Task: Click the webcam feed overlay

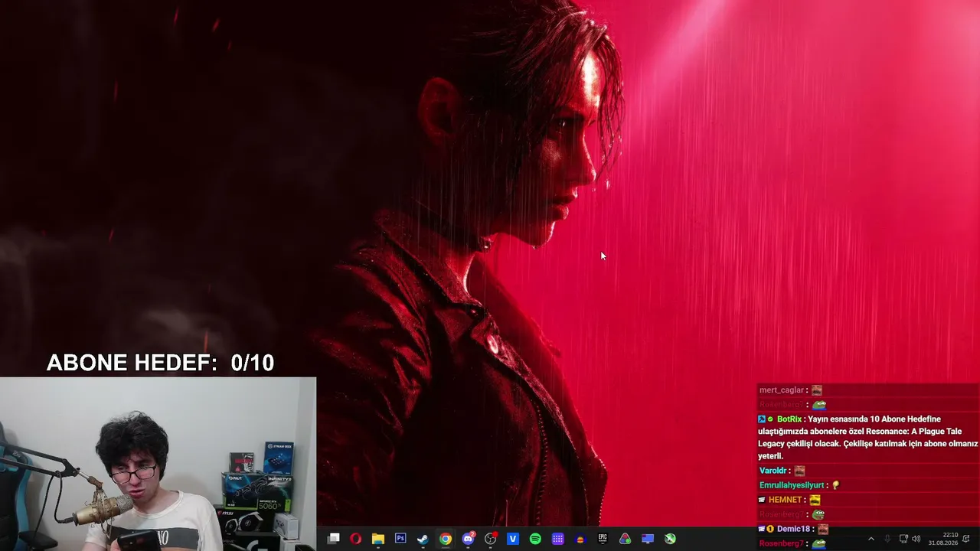Action: (158, 464)
